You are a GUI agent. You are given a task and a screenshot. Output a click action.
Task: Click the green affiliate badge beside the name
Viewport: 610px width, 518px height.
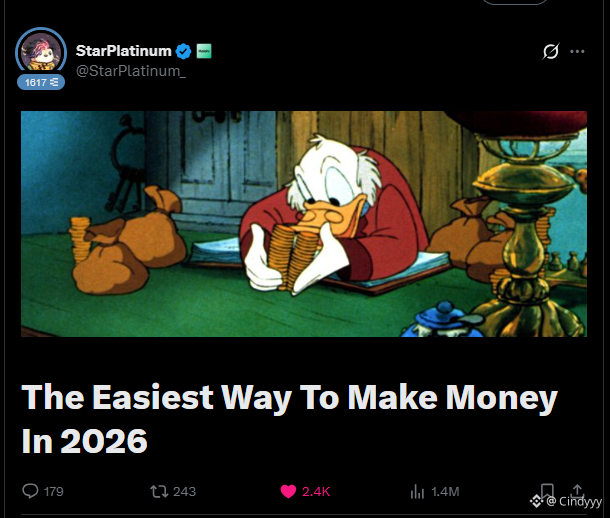(x=204, y=51)
